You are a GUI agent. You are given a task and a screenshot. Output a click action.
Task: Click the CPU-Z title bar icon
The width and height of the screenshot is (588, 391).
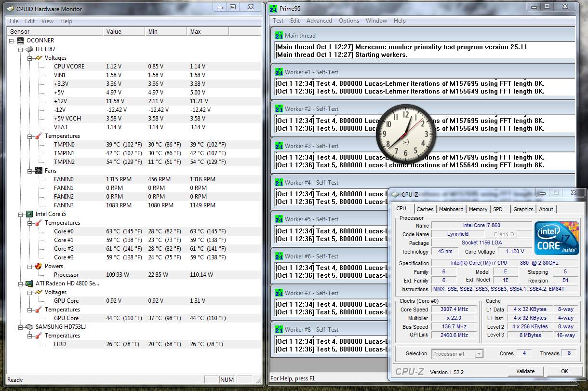(396, 195)
